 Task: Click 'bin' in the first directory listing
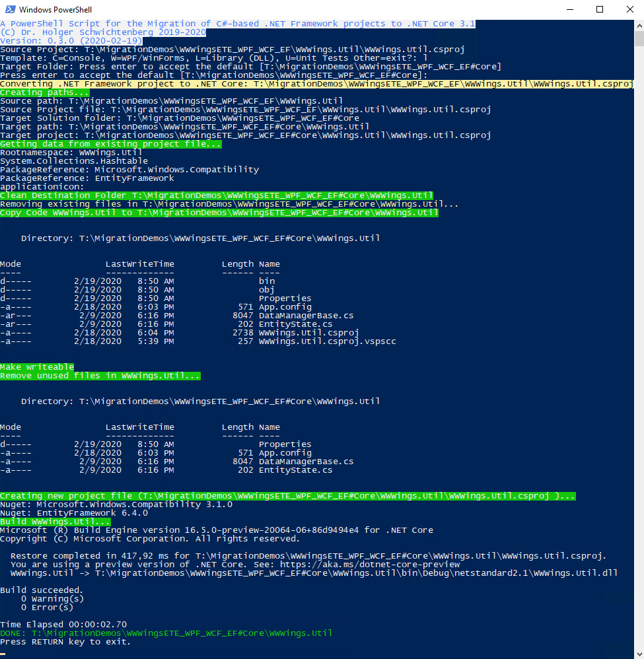click(x=267, y=281)
